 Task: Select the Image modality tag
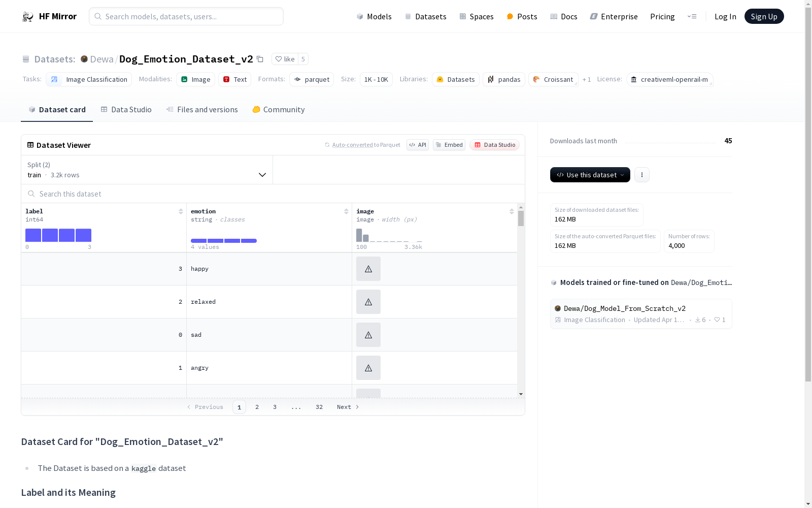click(195, 79)
